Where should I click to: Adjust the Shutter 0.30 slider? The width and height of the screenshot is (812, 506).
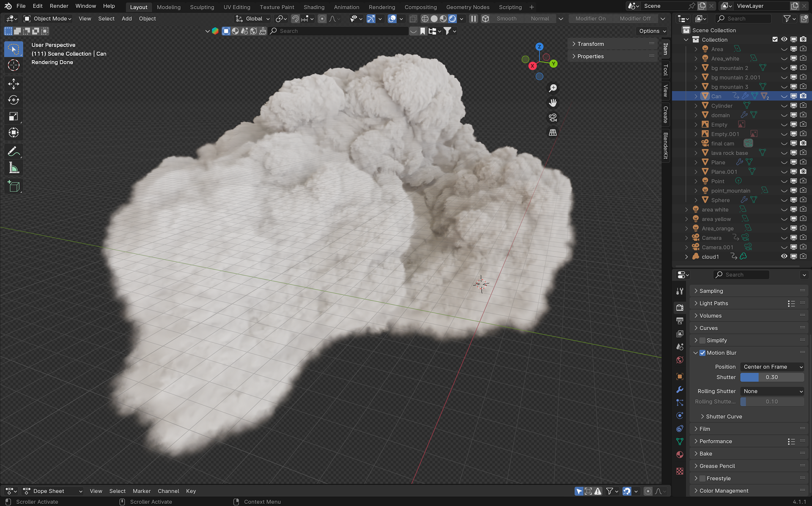[x=772, y=377]
